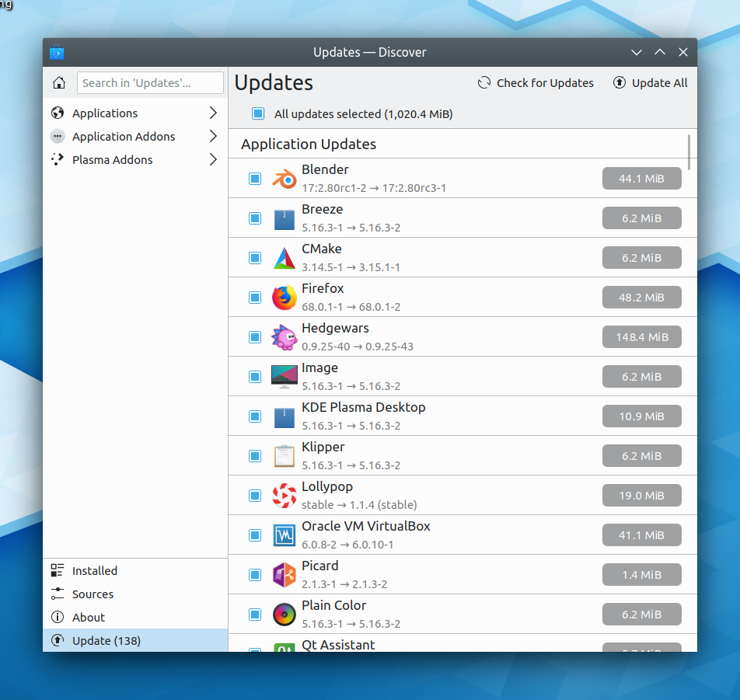Click the Plain Color wheel icon
The image size is (740, 700).
pyautogui.click(x=284, y=615)
